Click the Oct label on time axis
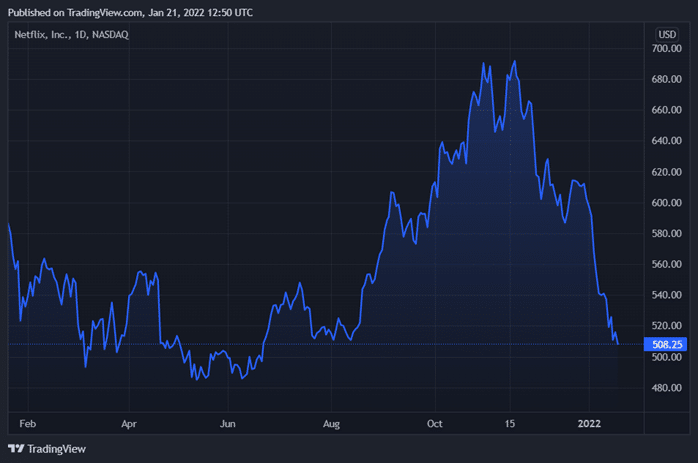 click(x=434, y=424)
